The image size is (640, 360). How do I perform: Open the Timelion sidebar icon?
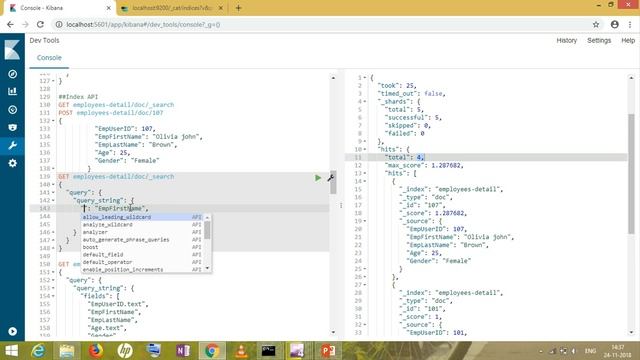tap(12, 127)
